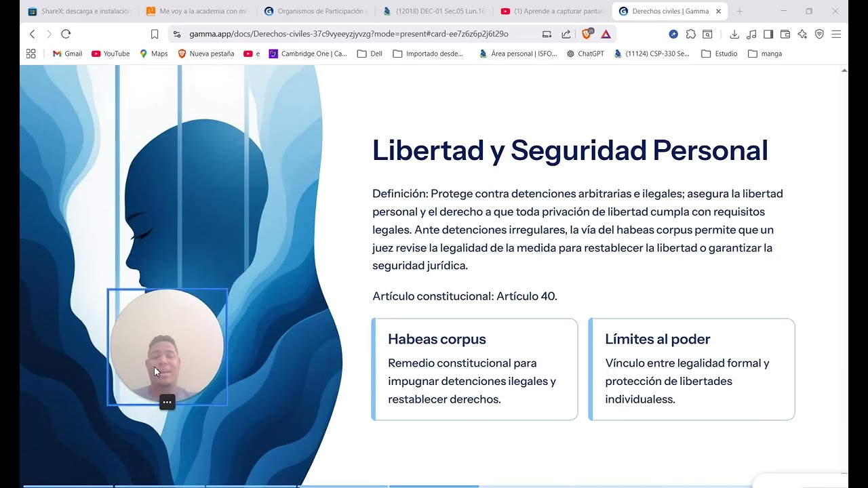
Task: Click the 'Artículo constitucional: Artículo 40.' text
Action: pyautogui.click(x=465, y=296)
